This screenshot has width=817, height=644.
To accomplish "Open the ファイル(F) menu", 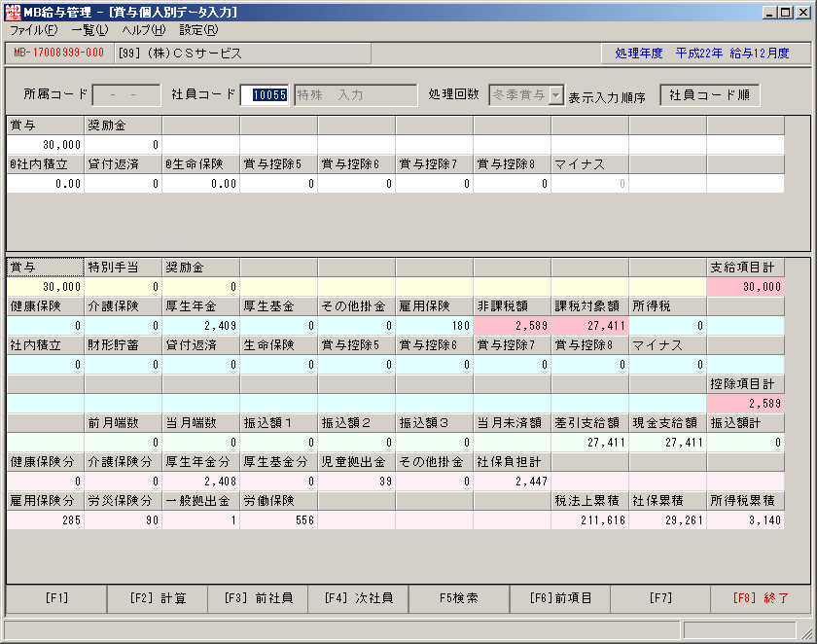I will 33,30.
